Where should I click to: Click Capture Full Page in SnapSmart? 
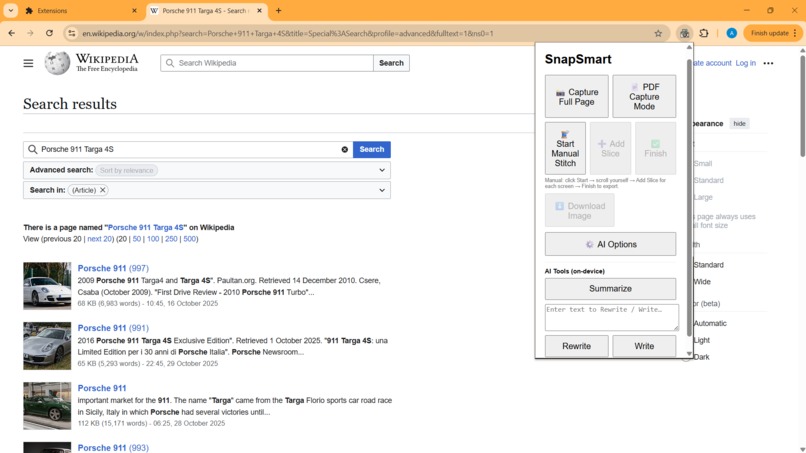click(x=577, y=97)
